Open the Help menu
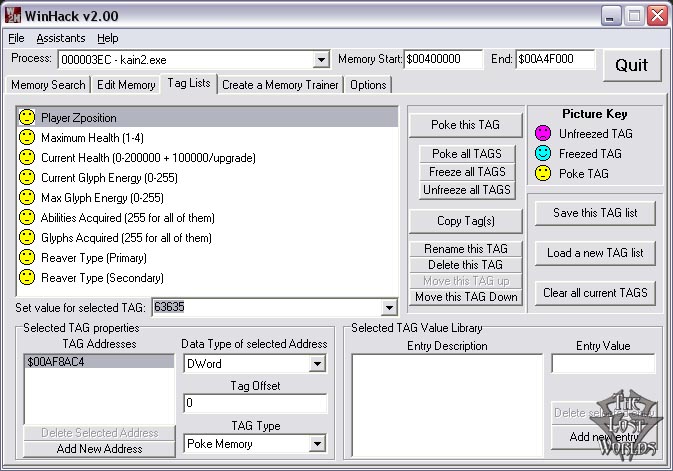The height and width of the screenshot is (471, 673). pos(107,38)
